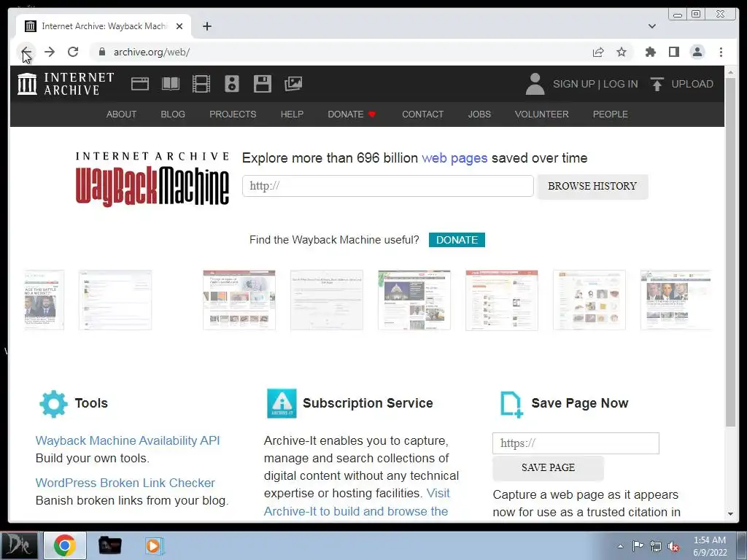
Task: Open the VOLUNTEER menu item
Action: 542,114
